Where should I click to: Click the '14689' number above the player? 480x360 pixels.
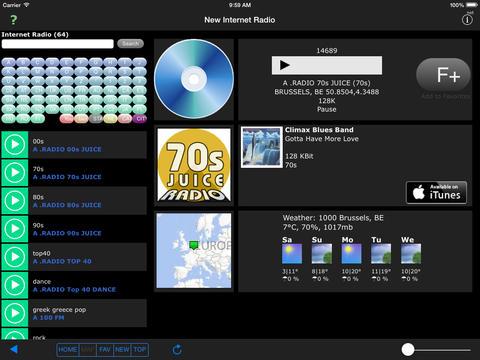pyautogui.click(x=327, y=51)
